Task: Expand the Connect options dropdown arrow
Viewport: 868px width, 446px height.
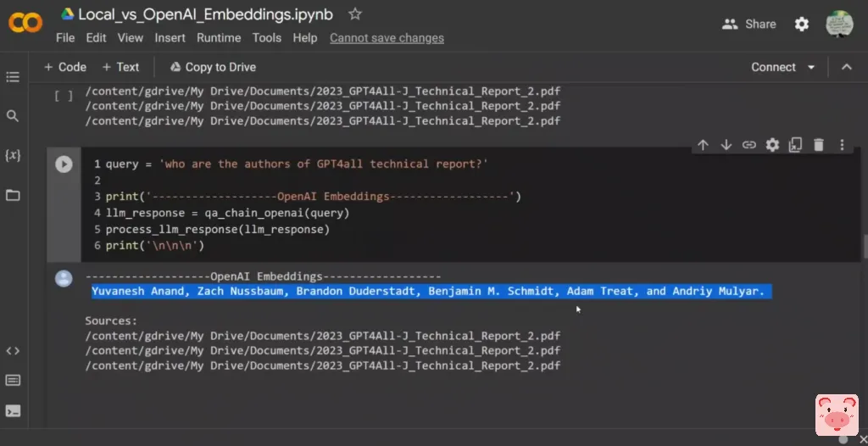Action: click(811, 67)
